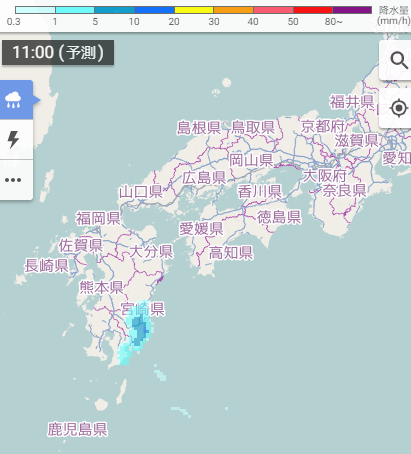Open the magnifying glass search button
Screen dimensions: 411x454
pyautogui.click(x=399, y=60)
